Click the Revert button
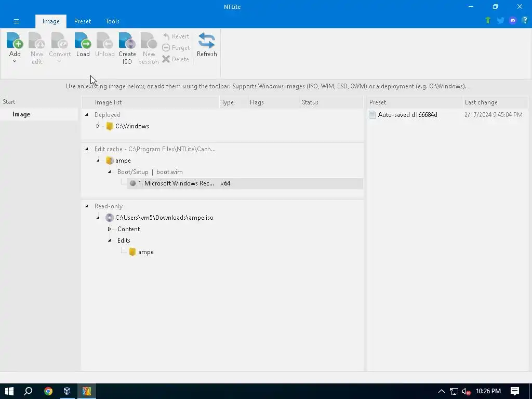This screenshot has width=532, height=399. (x=176, y=36)
